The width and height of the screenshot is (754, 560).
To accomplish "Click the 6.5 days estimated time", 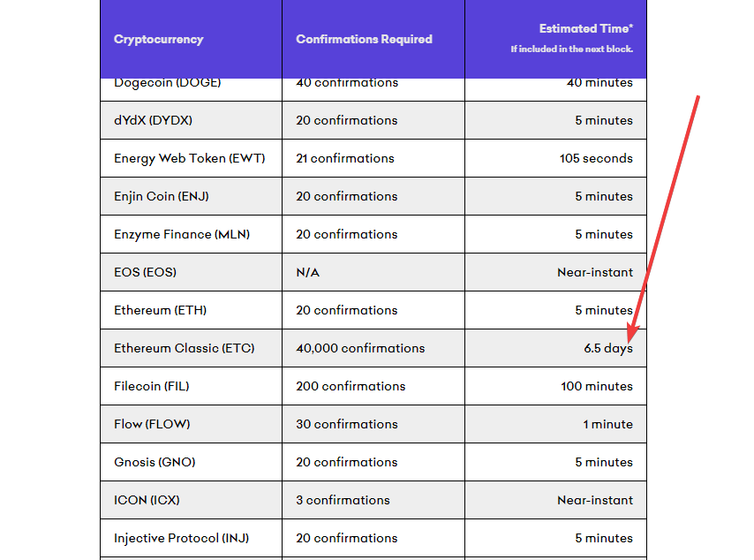I will click(x=607, y=348).
